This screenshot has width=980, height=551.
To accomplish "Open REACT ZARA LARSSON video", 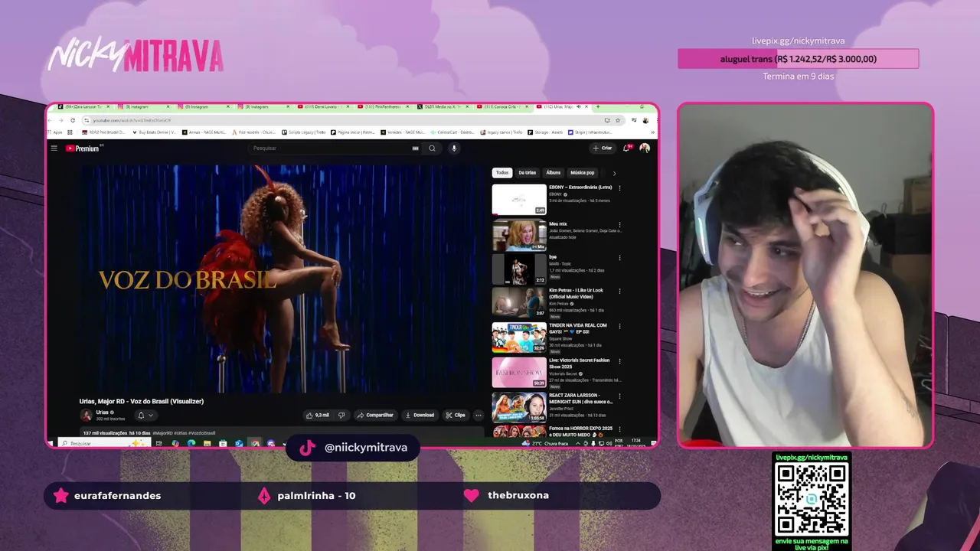I will (x=519, y=407).
